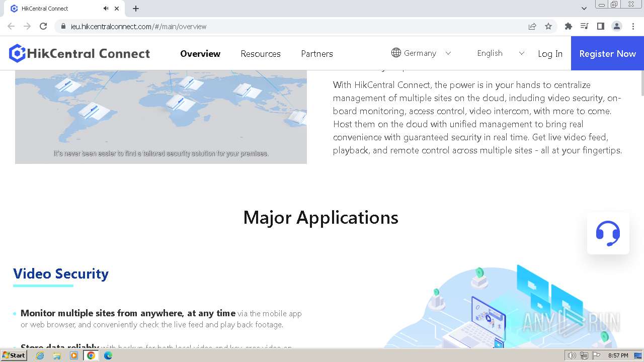Click the page vertical scrollbar thumb
Viewport: 644px width, 362px height.
coord(641,83)
